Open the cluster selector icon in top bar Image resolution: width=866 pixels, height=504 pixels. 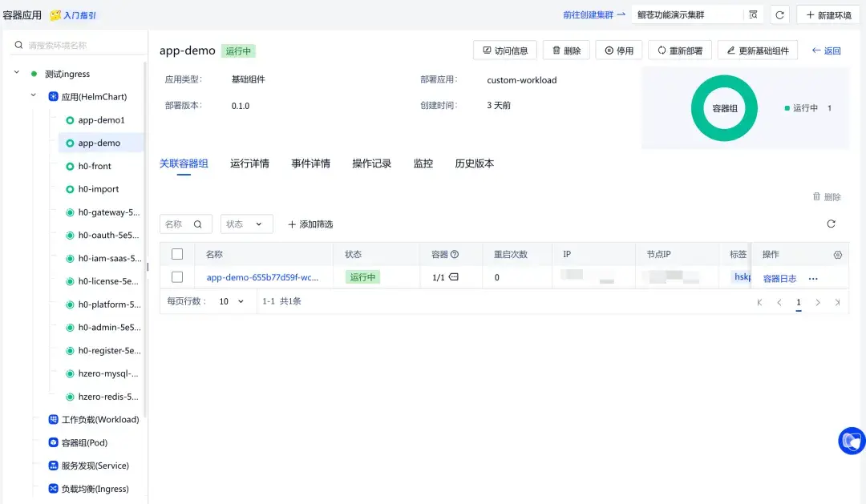tap(753, 15)
